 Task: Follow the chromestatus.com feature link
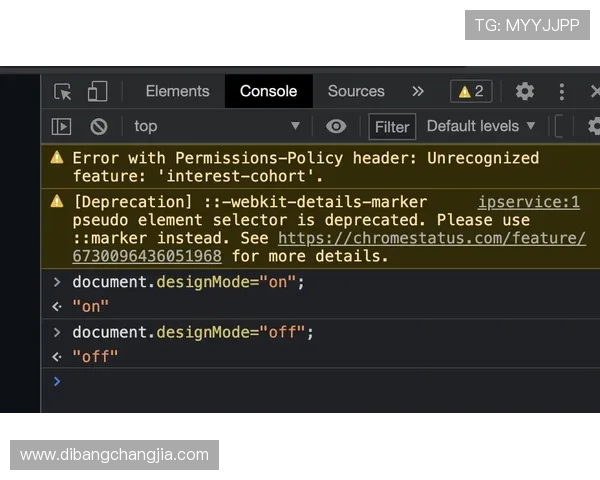pos(431,238)
